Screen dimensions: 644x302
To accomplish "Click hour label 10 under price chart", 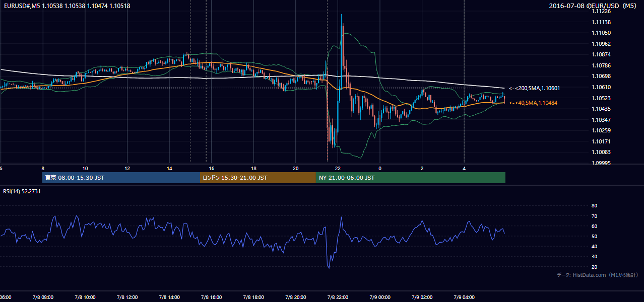I will coord(85,169).
